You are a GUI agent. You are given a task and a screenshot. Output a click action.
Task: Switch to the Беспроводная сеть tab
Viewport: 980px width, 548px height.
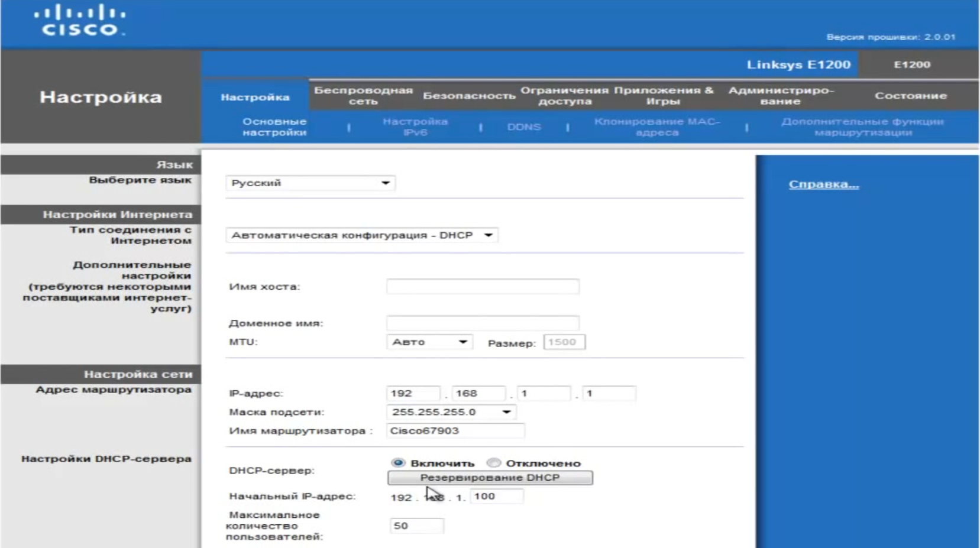click(363, 96)
